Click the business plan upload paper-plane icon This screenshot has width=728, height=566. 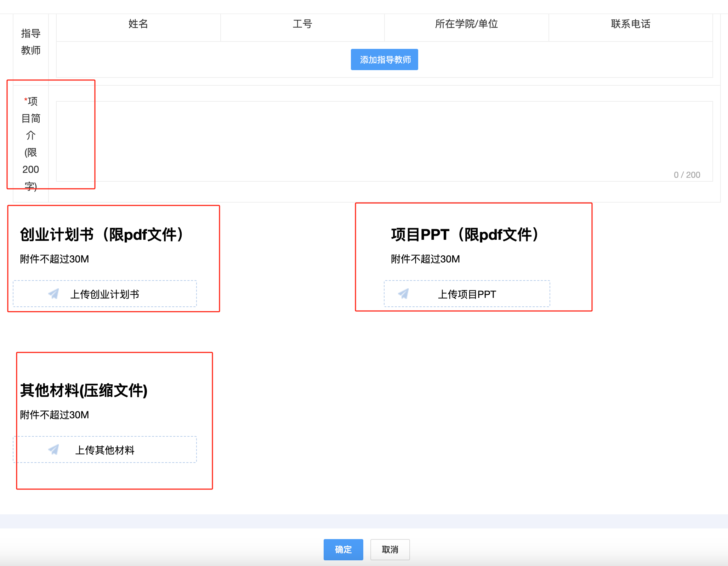point(54,294)
